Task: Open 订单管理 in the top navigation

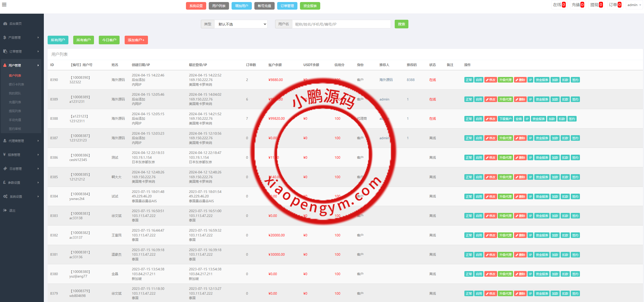Action: point(287,6)
